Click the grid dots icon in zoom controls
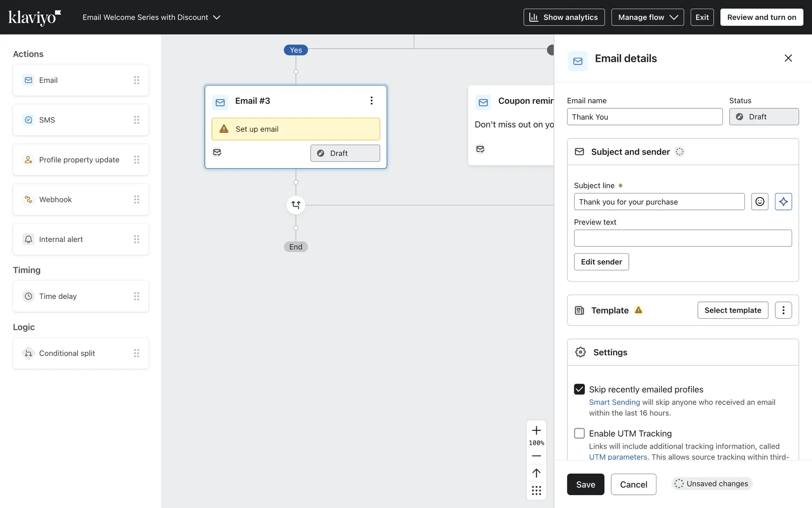812x508 pixels. 536,491
